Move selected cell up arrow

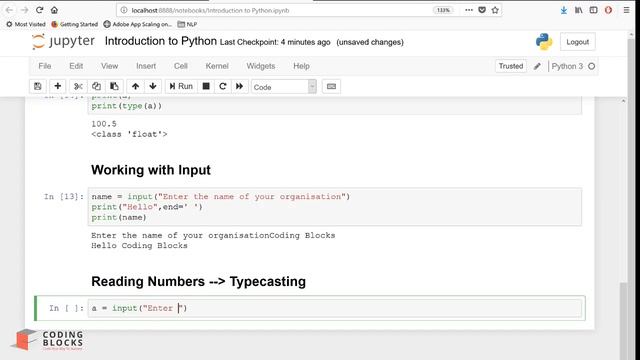pyautogui.click(x=136, y=87)
